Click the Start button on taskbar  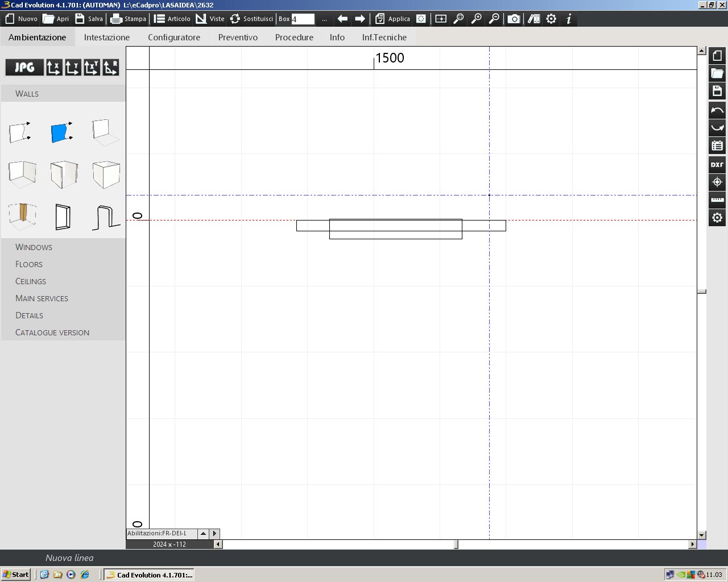click(x=16, y=575)
